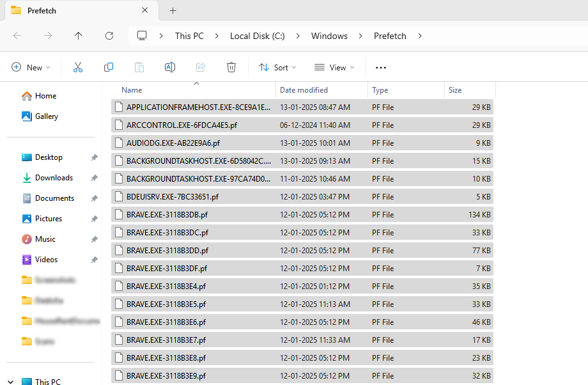Go back with the left arrow
Screen dimensions: 588x385
click(x=17, y=36)
